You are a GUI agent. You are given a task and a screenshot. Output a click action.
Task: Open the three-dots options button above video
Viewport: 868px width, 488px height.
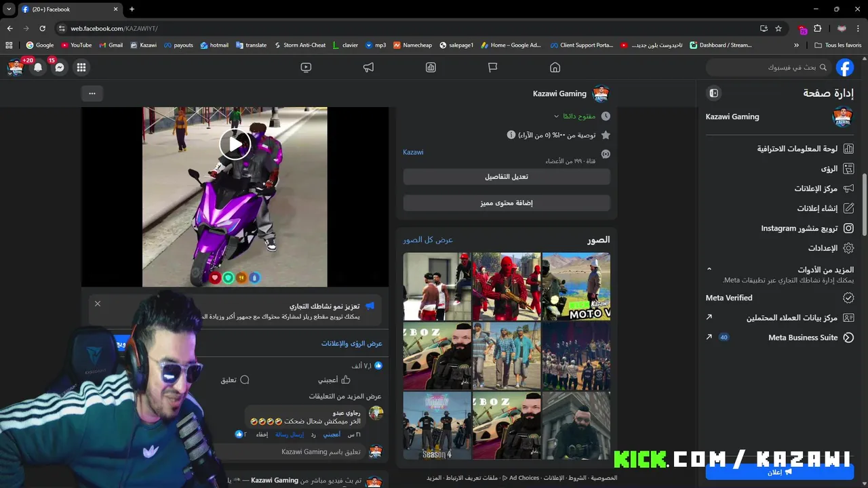[x=92, y=93]
